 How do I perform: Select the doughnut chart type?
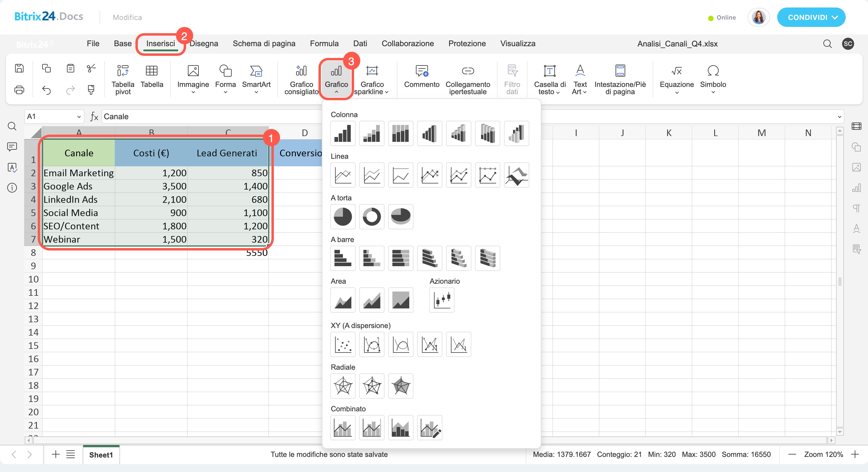coord(371,216)
